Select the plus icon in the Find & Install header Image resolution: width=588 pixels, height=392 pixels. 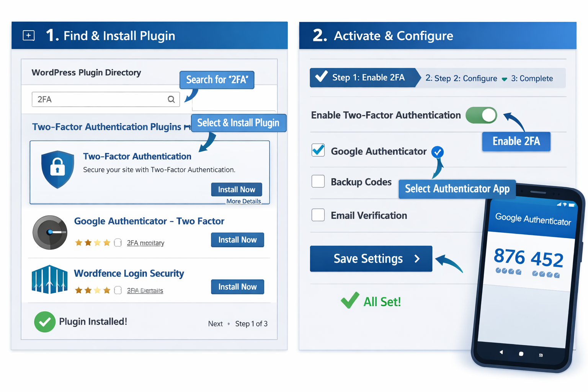(28, 35)
